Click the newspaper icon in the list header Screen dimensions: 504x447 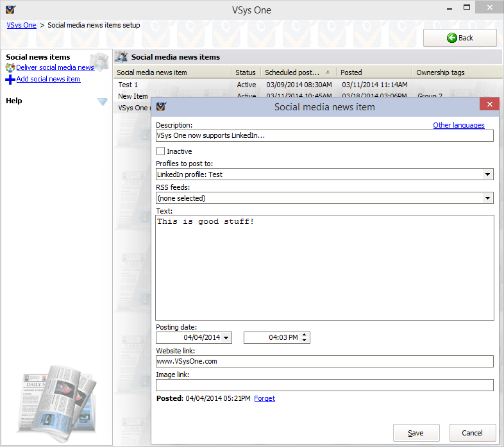pos(121,57)
